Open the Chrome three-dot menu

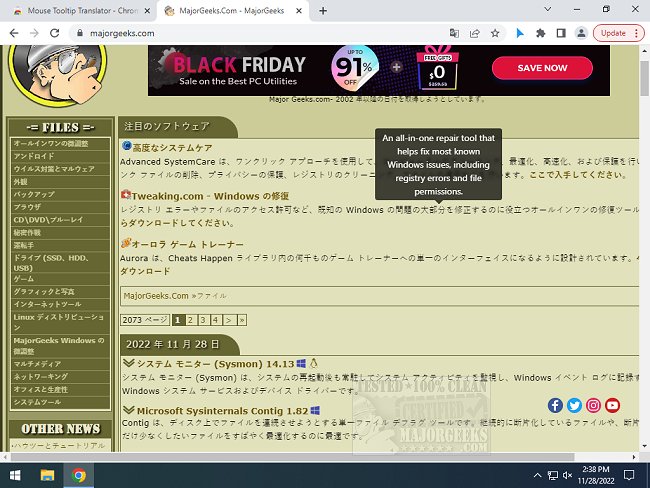[x=636, y=33]
